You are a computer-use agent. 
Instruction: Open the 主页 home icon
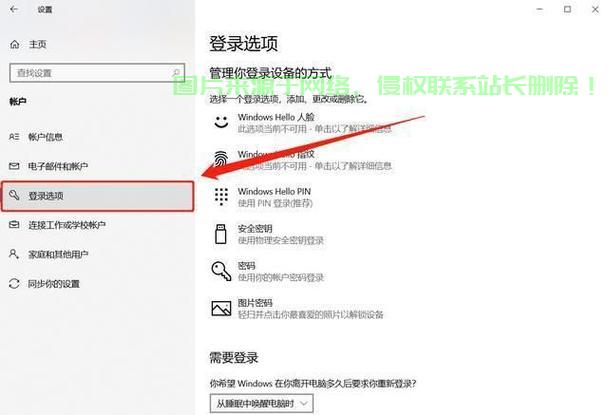(x=15, y=44)
